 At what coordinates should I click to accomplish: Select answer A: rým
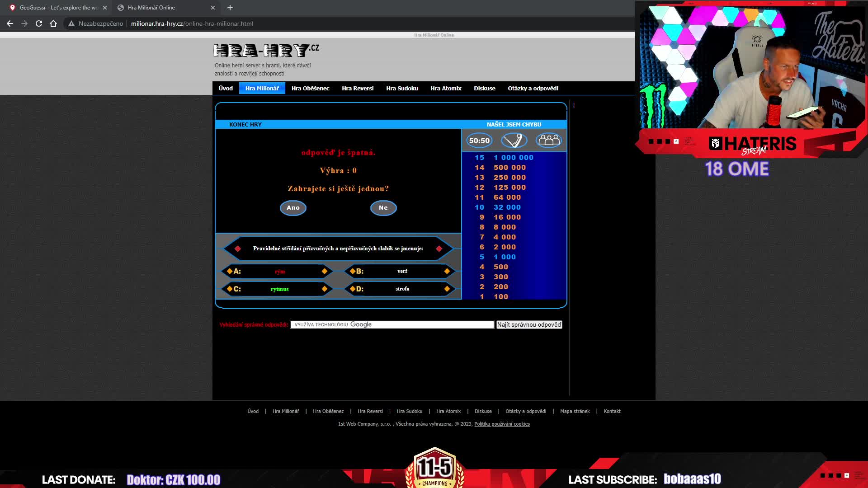coord(277,271)
